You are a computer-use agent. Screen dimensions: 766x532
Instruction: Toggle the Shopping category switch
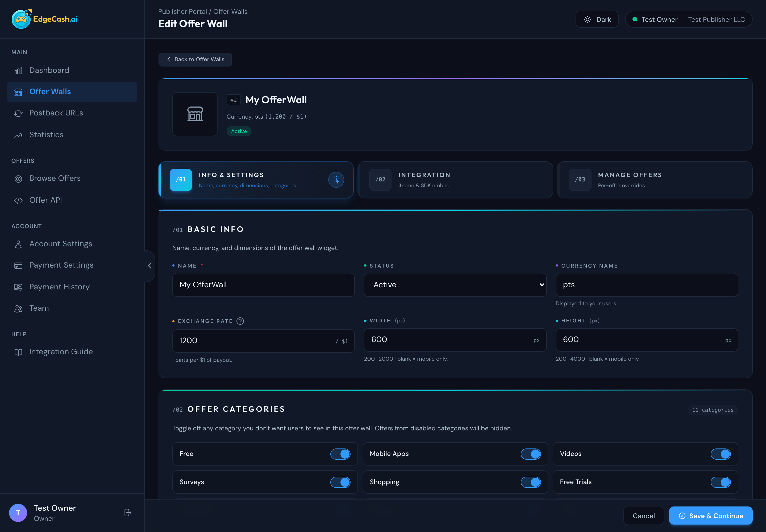coord(531,482)
